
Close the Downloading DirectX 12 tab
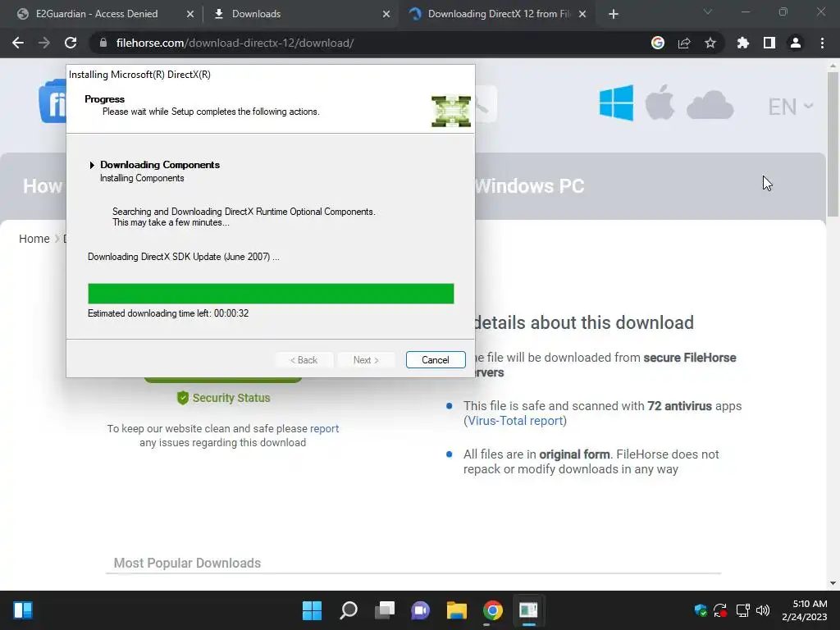582,14
